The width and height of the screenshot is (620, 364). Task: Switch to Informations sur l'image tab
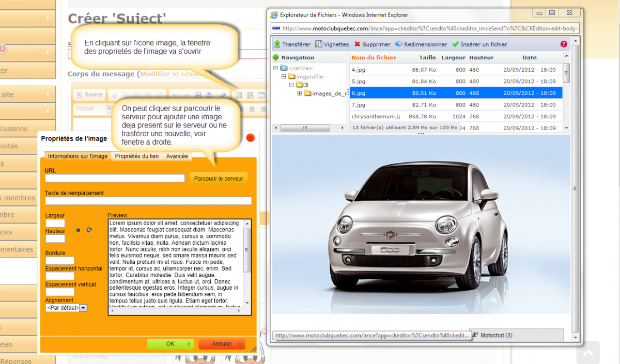[x=78, y=156]
